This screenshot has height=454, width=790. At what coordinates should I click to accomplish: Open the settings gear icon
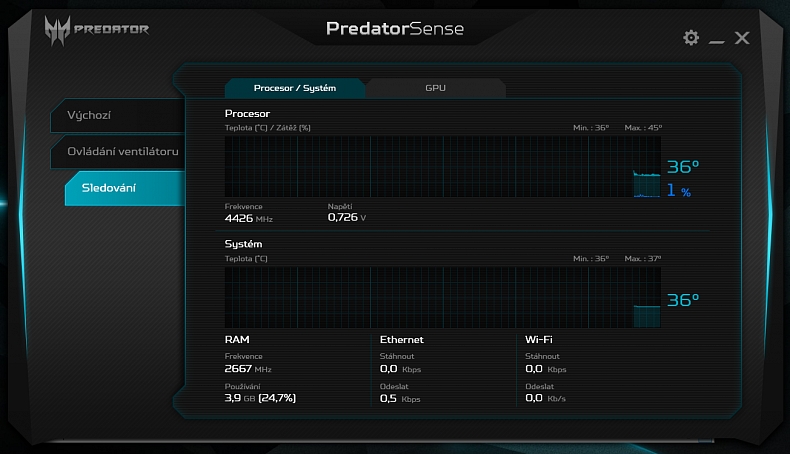pyautogui.click(x=691, y=38)
